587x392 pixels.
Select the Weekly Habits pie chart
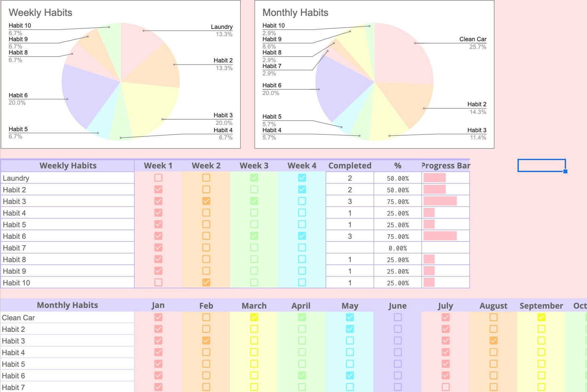click(x=121, y=80)
